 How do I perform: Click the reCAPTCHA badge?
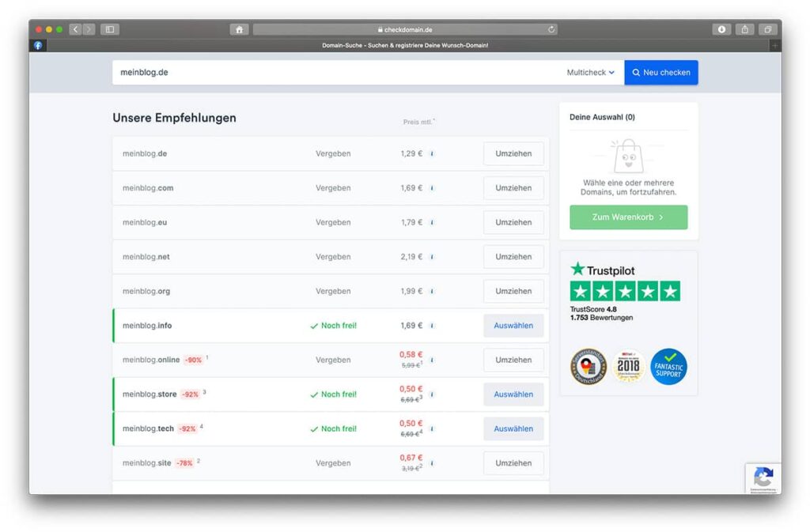point(763,479)
